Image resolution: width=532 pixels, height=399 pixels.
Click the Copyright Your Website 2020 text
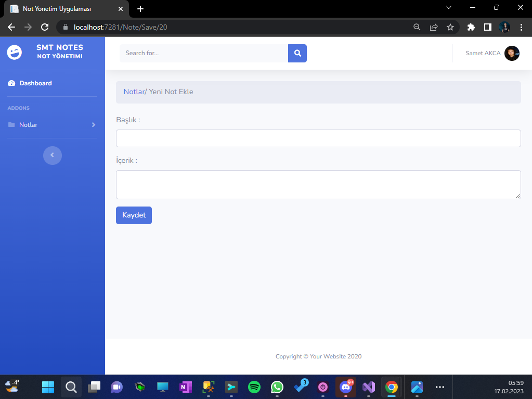(x=318, y=356)
